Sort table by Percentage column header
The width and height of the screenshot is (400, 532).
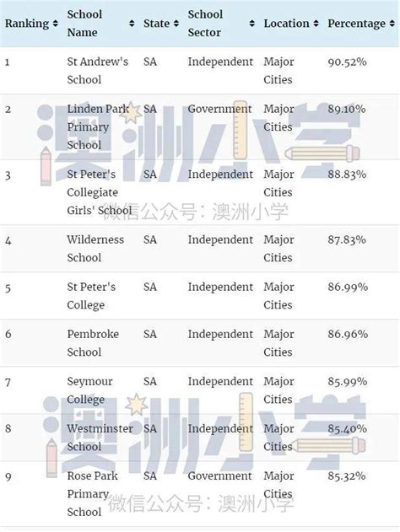[x=356, y=24]
